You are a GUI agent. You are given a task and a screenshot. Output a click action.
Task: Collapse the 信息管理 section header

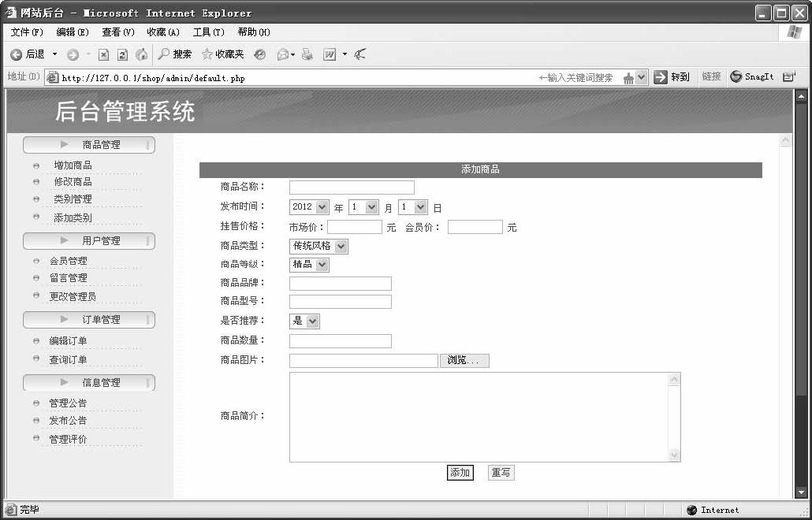pyautogui.click(x=89, y=383)
